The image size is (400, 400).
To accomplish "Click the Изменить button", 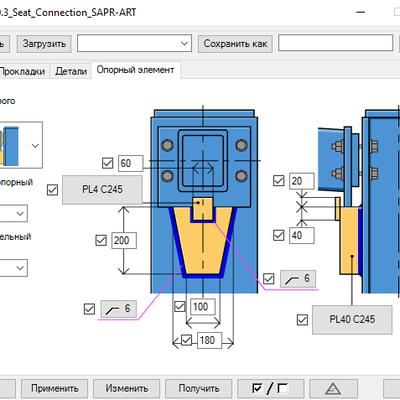I will pos(127,388).
